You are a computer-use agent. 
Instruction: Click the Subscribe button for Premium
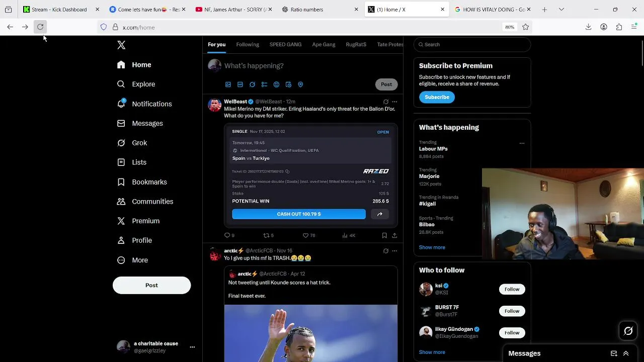437,97
